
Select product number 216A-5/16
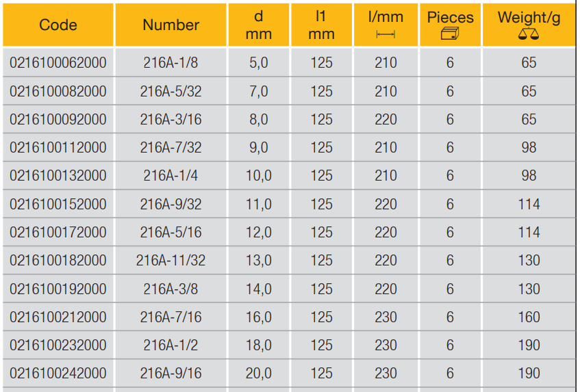171,233
